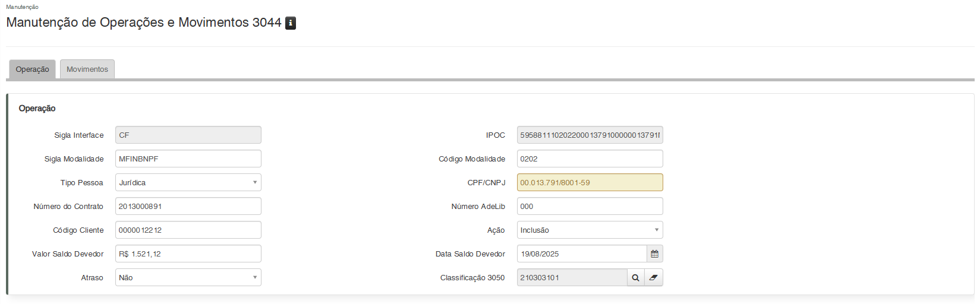This screenshot has width=980, height=304.
Task: Click the highlighted CPF/CNPJ field
Action: (x=590, y=182)
